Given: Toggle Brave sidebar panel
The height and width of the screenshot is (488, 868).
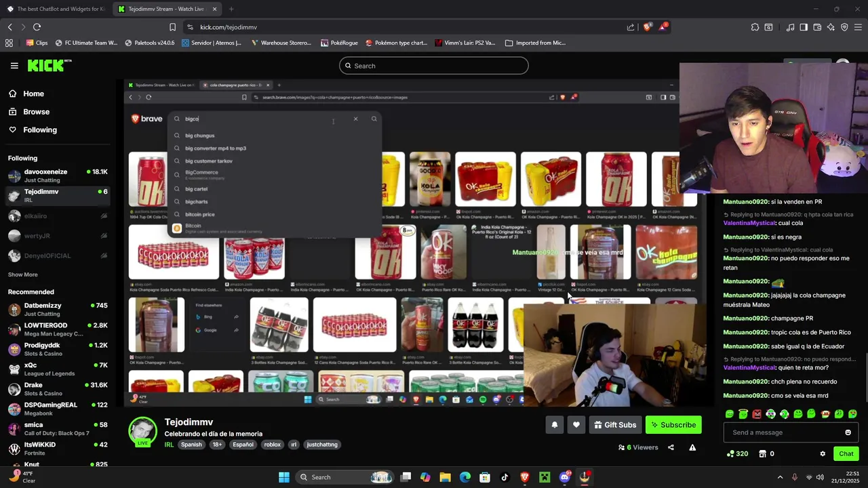Looking at the screenshot, I should (x=804, y=27).
